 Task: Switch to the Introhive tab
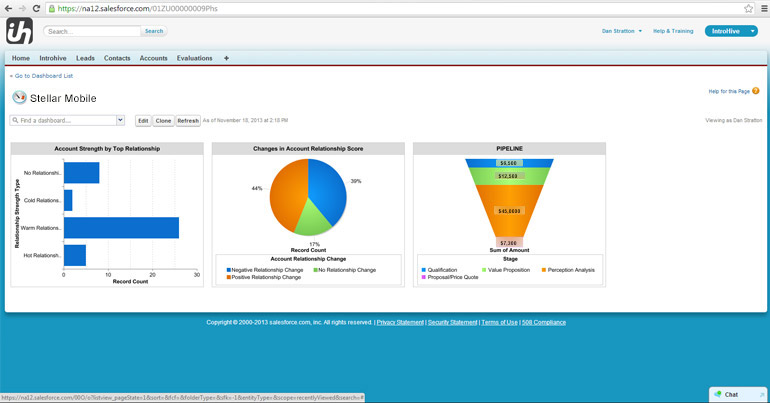point(53,58)
